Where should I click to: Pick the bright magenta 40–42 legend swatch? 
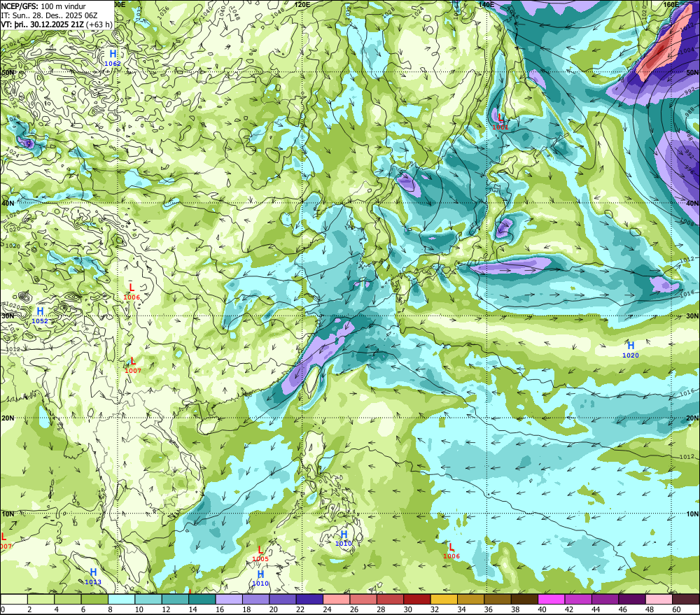click(551, 599)
